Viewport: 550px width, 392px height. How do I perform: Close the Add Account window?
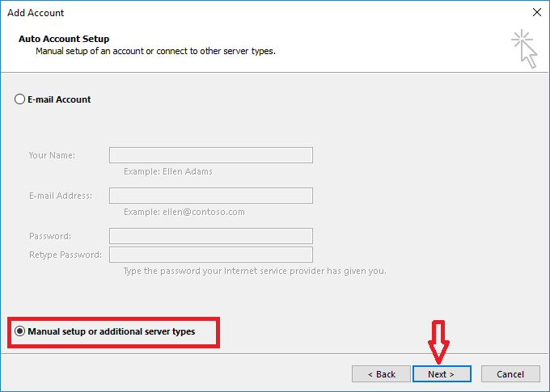(536, 13)
